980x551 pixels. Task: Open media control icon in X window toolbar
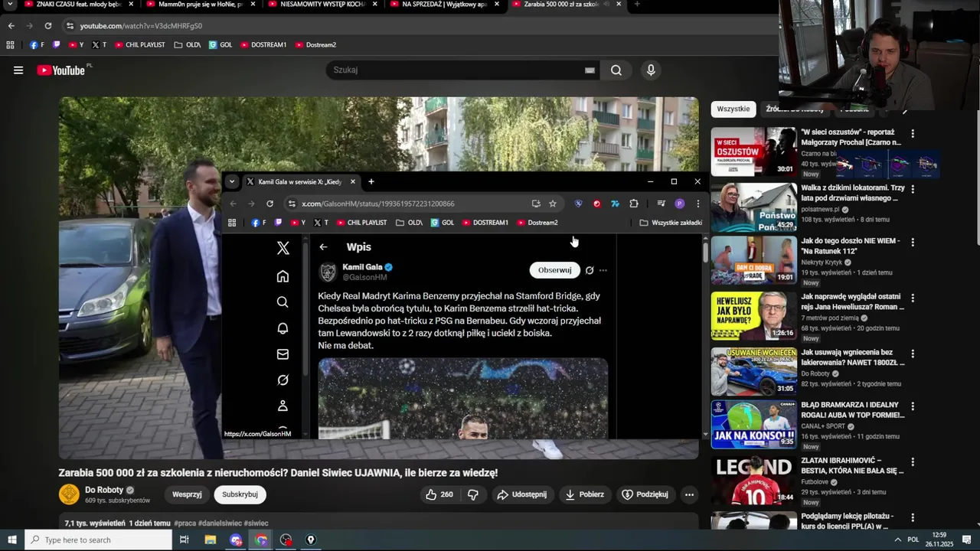click(661, 204)
